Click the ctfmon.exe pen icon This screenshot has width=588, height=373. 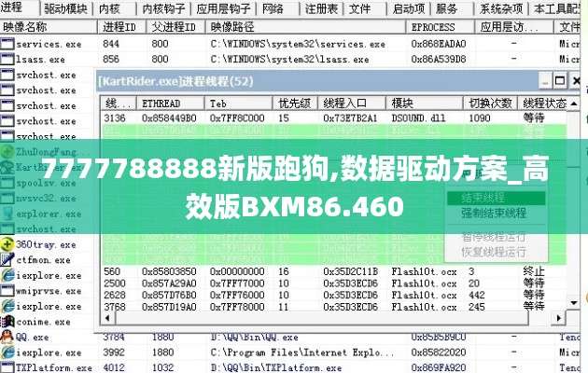pyautogui.click(x=7, y=260)
